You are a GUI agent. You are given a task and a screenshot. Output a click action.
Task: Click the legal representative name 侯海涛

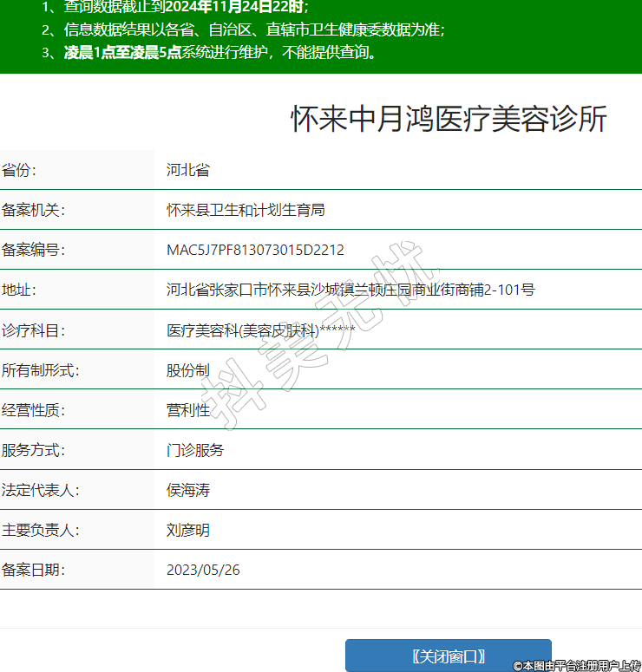coord(188,490)
